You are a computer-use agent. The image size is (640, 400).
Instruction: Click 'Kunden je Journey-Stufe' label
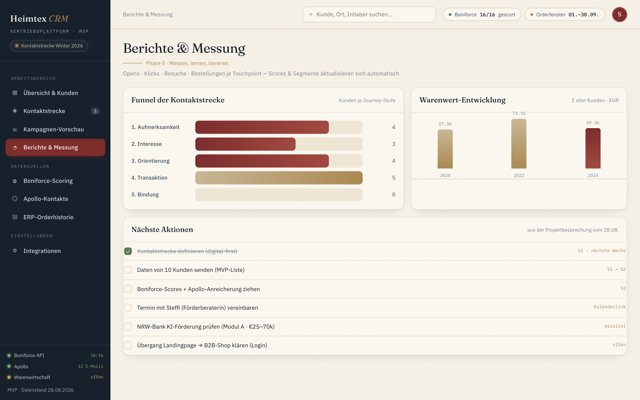pos(367,100)
